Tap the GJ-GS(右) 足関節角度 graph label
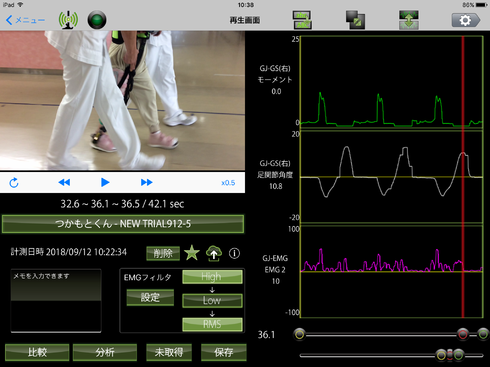Viewport: 490px width, 367px height. tap(275, 175)
